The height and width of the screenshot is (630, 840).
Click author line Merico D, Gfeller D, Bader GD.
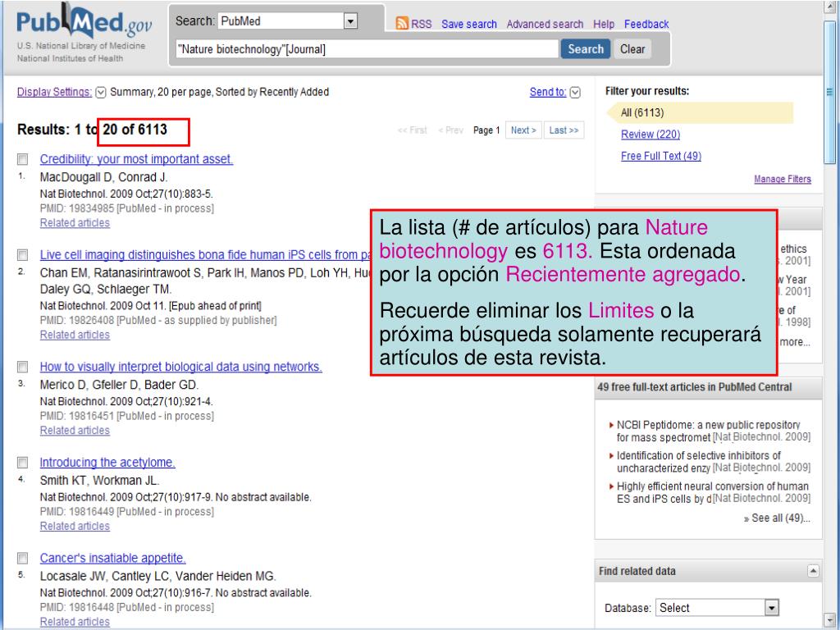(119, 385)
